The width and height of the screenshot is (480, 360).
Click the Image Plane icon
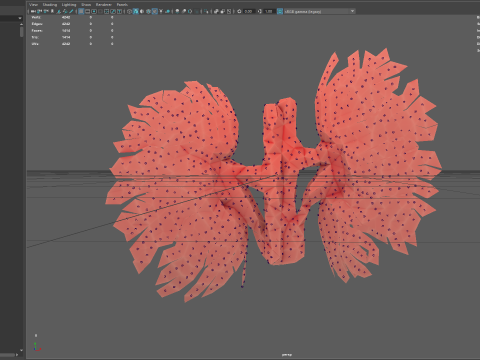(x=58, y=11)
